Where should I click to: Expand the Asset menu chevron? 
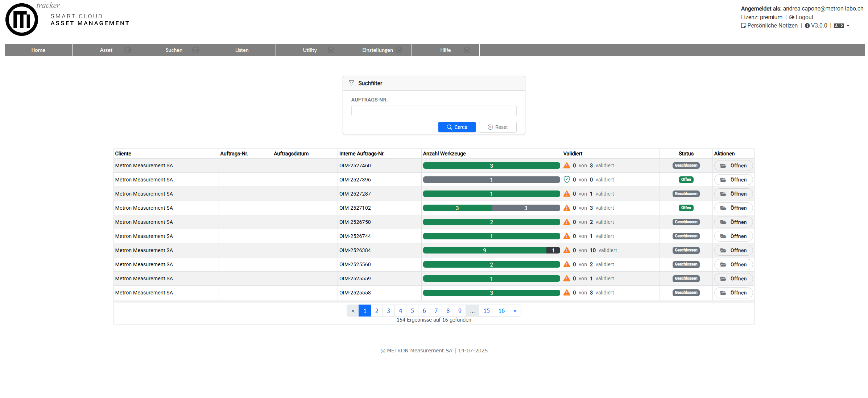click(x=128, y=50)
